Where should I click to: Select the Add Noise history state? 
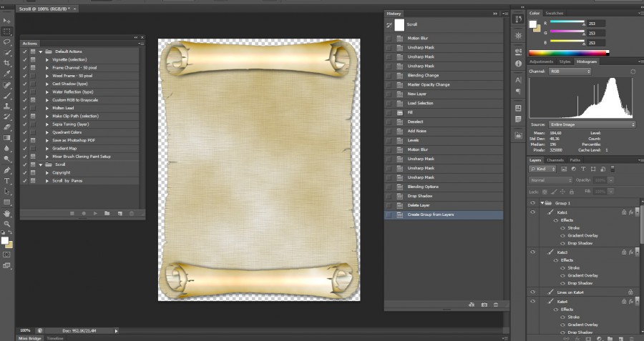coord(416,131)
